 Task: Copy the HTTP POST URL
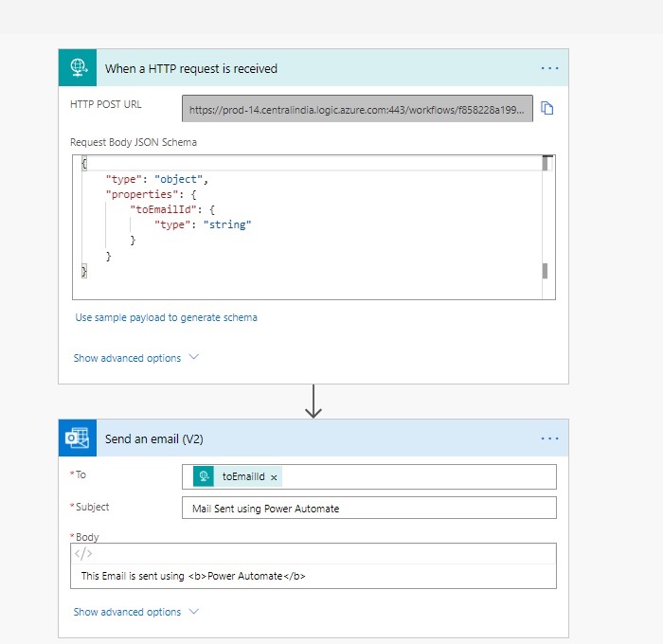point(547,108)
